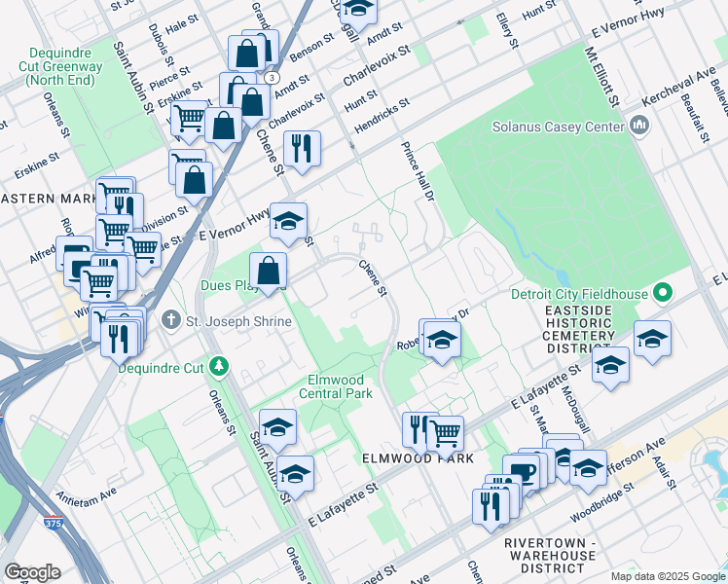Click the Antietam Ave street label

[x=87, y=496]
